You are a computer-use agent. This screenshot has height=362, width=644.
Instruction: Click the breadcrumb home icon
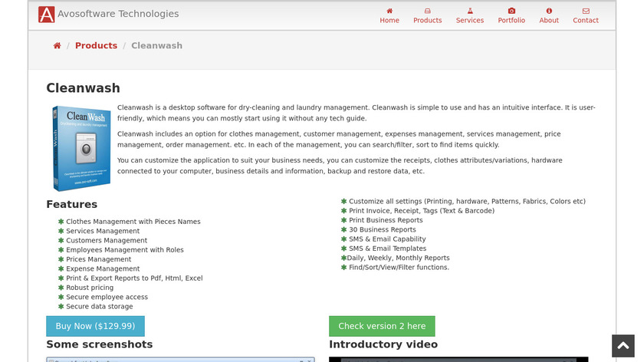[x=57, y=45]
